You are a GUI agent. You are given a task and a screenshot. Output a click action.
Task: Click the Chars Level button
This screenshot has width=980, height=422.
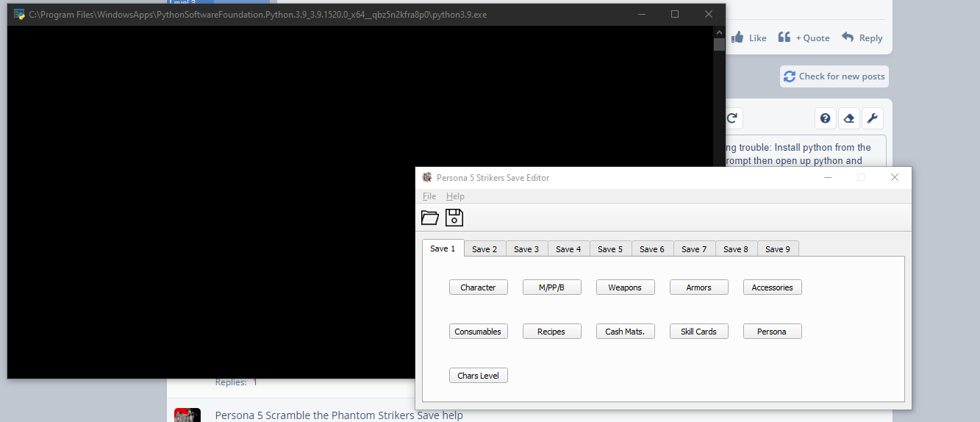[478, 376]
